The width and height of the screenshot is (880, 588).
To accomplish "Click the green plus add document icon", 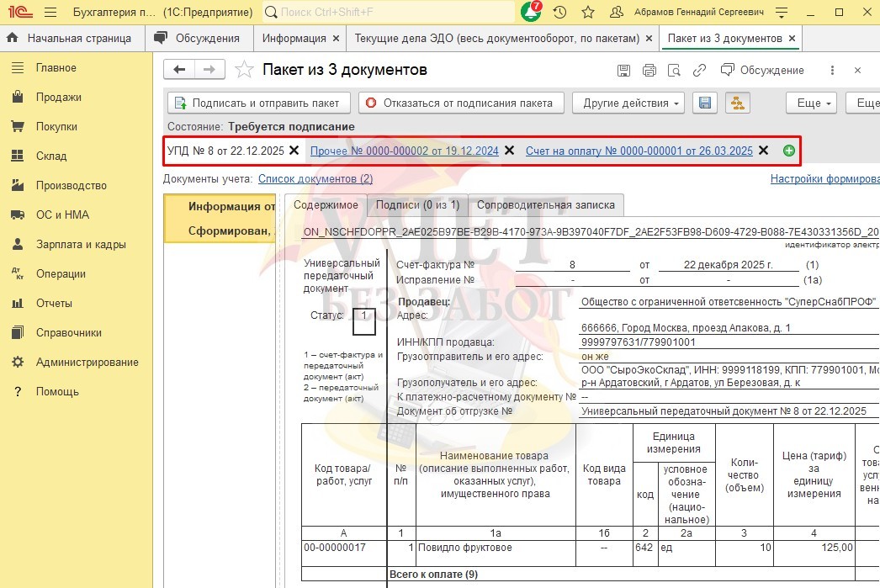I will tap(788, 151).
